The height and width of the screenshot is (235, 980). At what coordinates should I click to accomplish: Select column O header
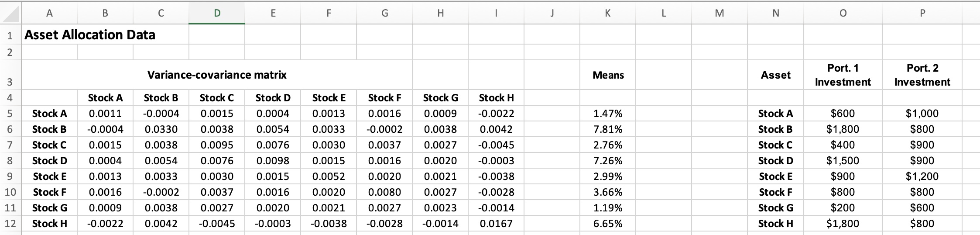[x=843, y=13]
